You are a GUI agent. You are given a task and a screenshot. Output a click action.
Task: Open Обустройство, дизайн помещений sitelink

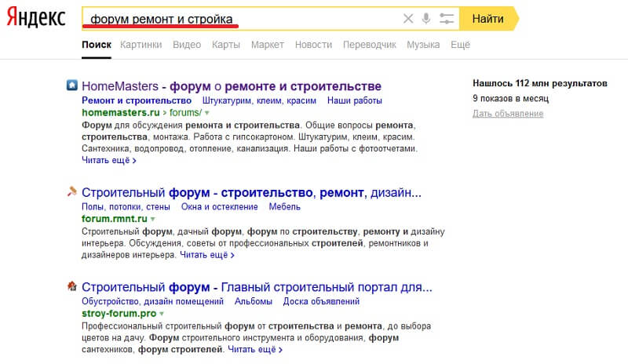click(x=152, y=301)
